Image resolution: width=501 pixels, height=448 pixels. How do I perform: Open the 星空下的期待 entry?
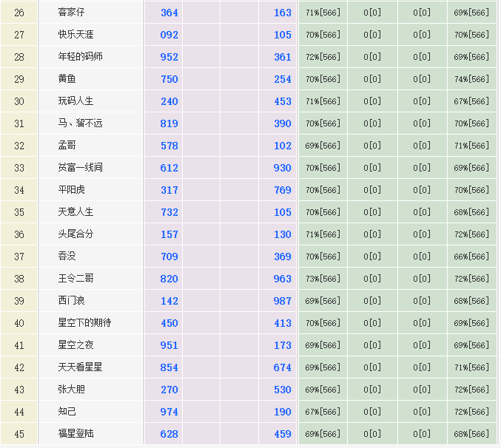[x=84, y=323]
